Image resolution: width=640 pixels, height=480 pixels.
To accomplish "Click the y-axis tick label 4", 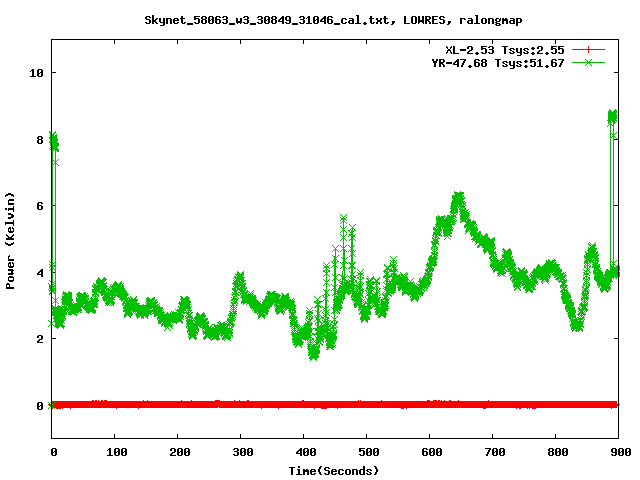I will [x=40, y=273].
